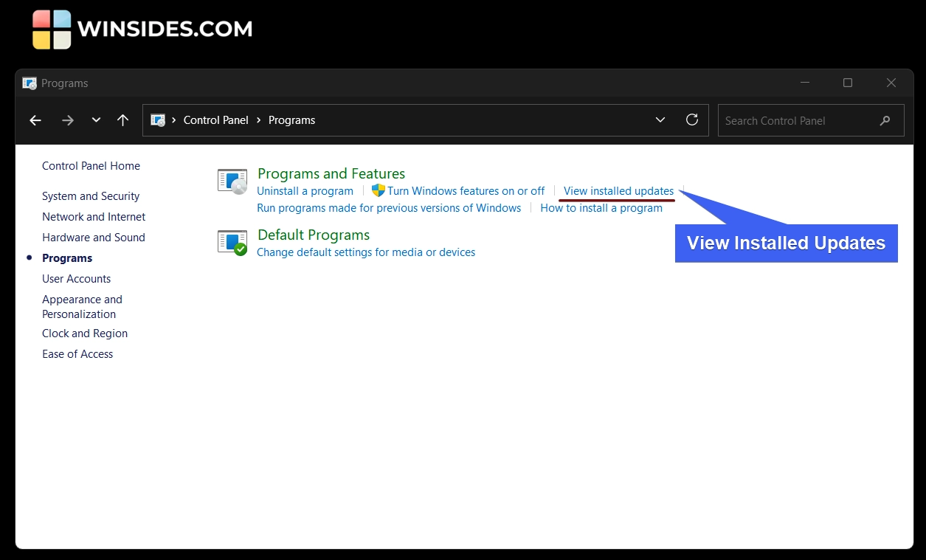Click How to install a program

click(x=601, y=207)
